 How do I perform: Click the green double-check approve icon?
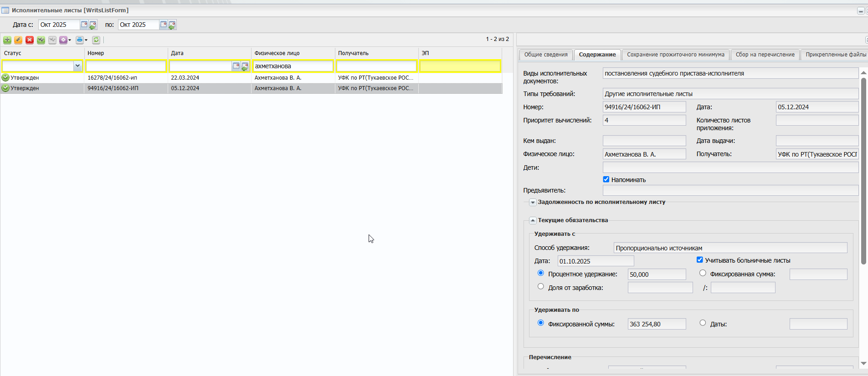41,40
